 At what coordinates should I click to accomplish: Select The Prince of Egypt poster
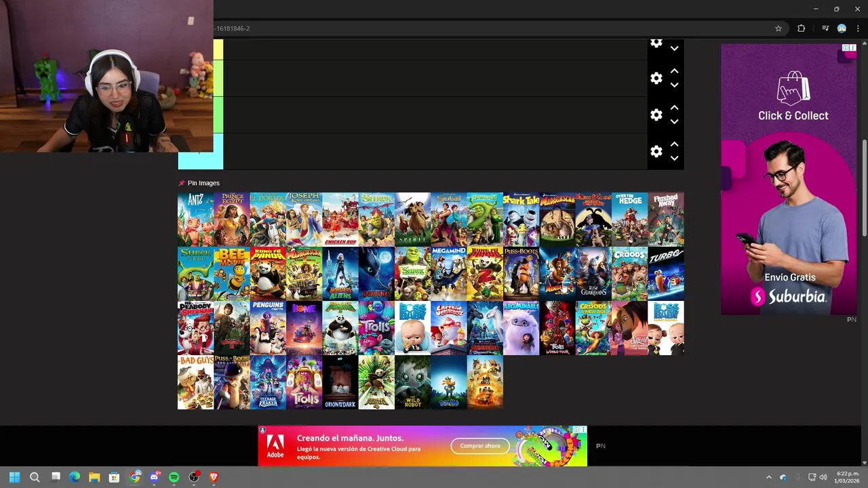pyautogui.click(x=232, y=219)
